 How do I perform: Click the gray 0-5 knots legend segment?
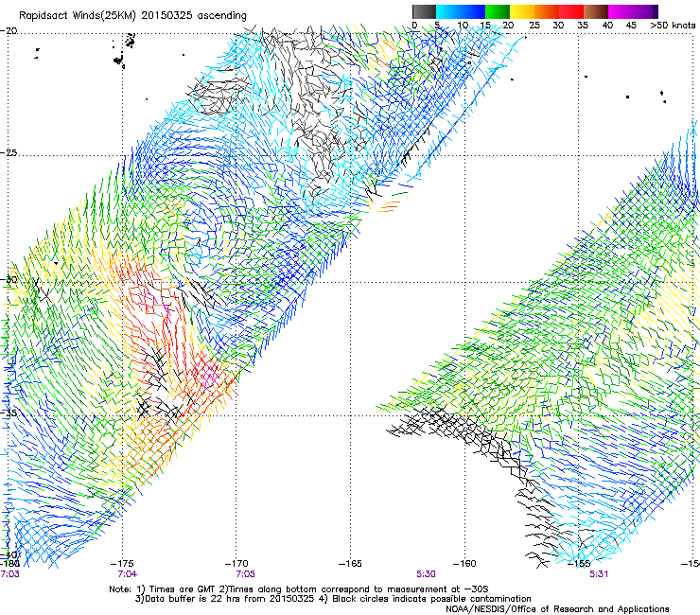tap(424, 11)
